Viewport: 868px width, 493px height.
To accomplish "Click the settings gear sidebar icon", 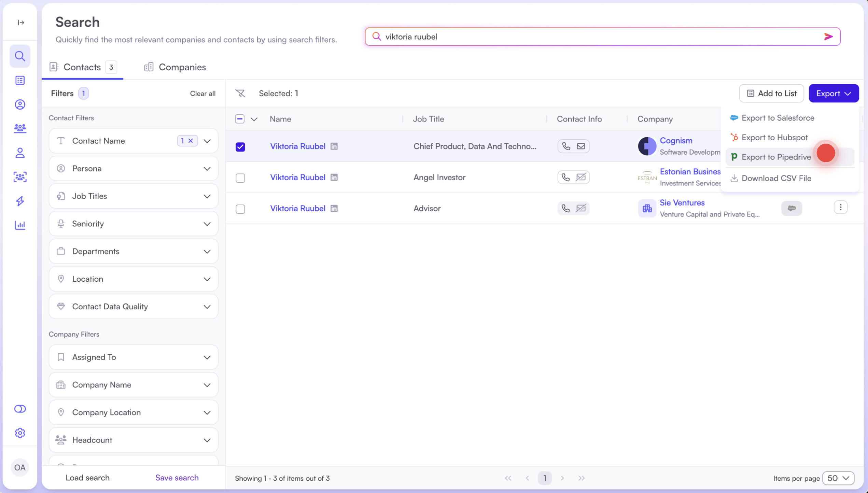I will click(20, 433).
